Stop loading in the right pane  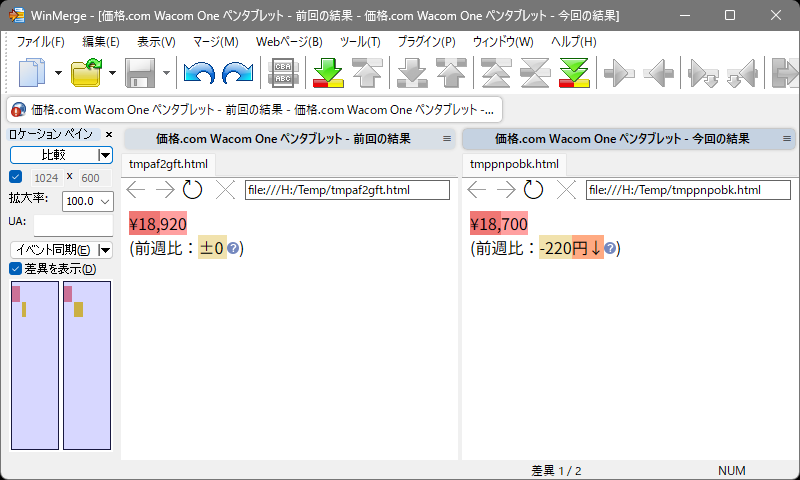(x=566, y=190)
